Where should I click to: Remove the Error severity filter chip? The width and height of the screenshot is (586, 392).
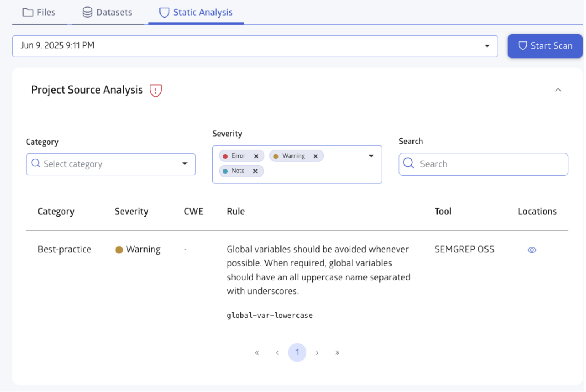tap(256, 156)
